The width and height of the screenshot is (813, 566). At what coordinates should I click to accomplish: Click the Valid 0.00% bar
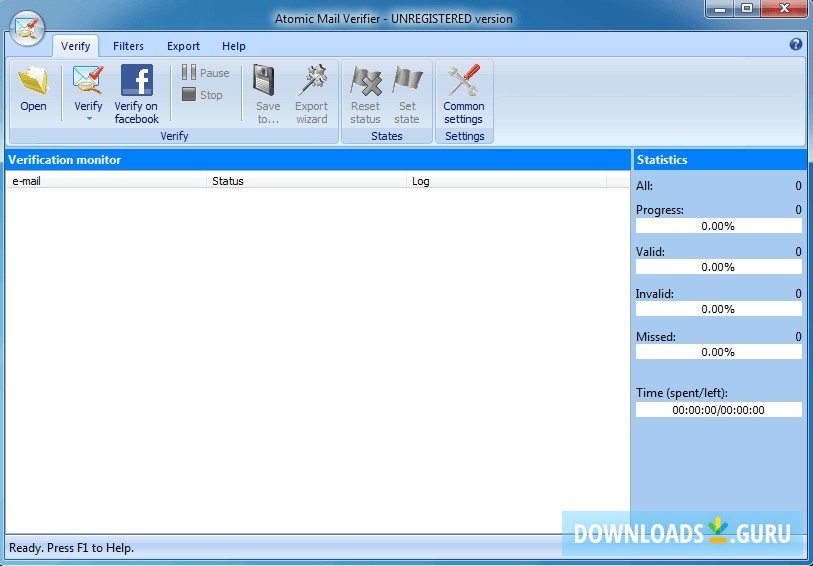718,267
